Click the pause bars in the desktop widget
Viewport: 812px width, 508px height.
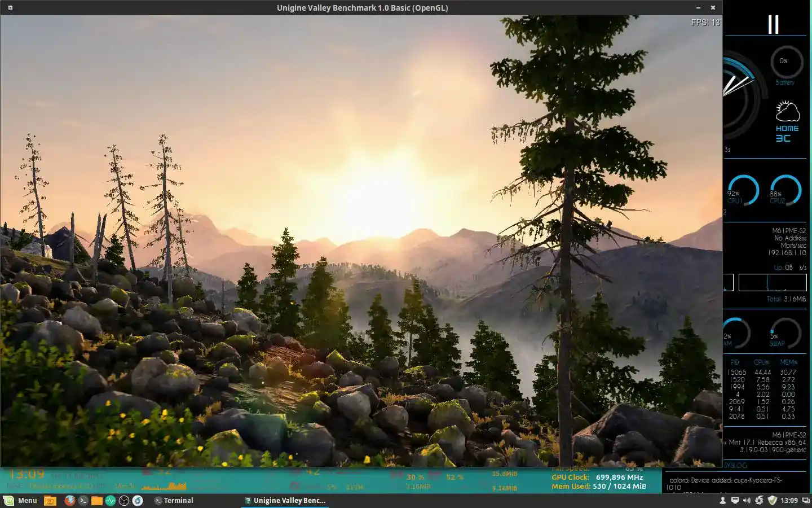[x=774, y=24]
